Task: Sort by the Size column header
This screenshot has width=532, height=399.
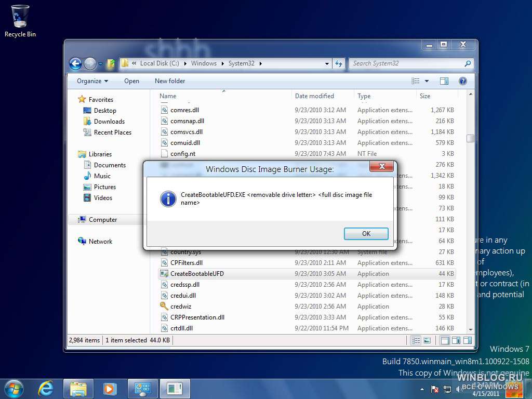Action: [436, 96]
